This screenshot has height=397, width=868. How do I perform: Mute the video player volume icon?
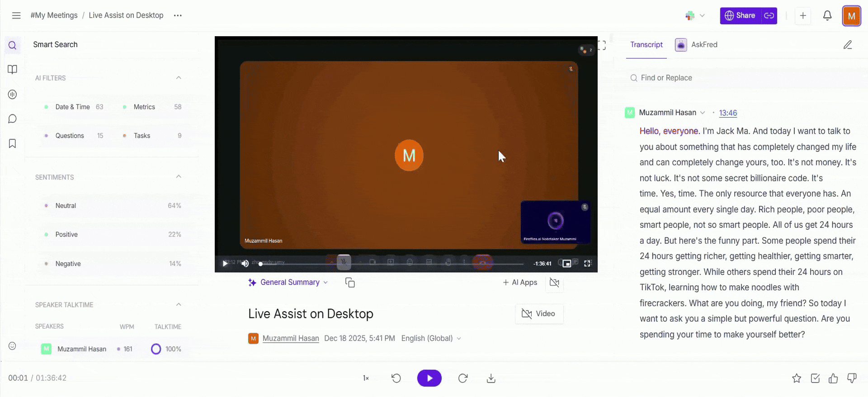[x=245, y=263]
